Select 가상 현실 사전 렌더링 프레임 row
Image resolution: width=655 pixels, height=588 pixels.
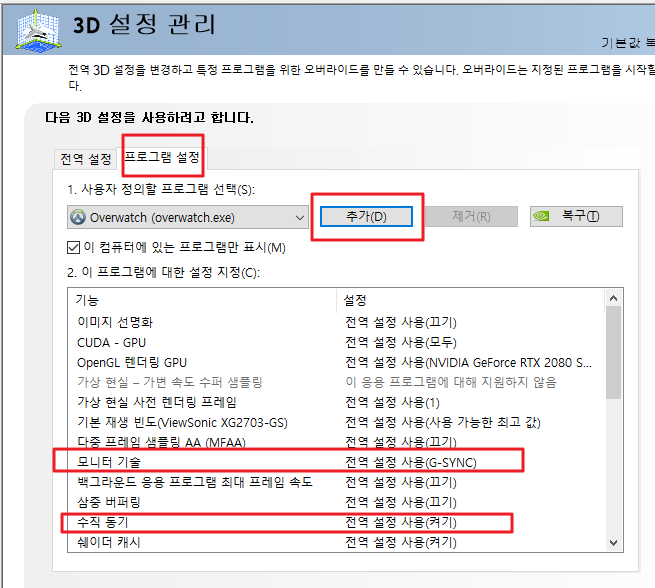coord(336,402)
